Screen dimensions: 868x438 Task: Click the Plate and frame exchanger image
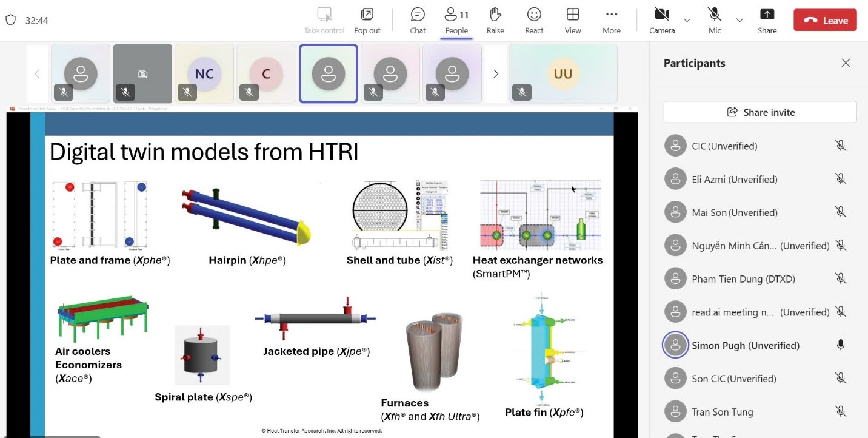tap(99, 215)
